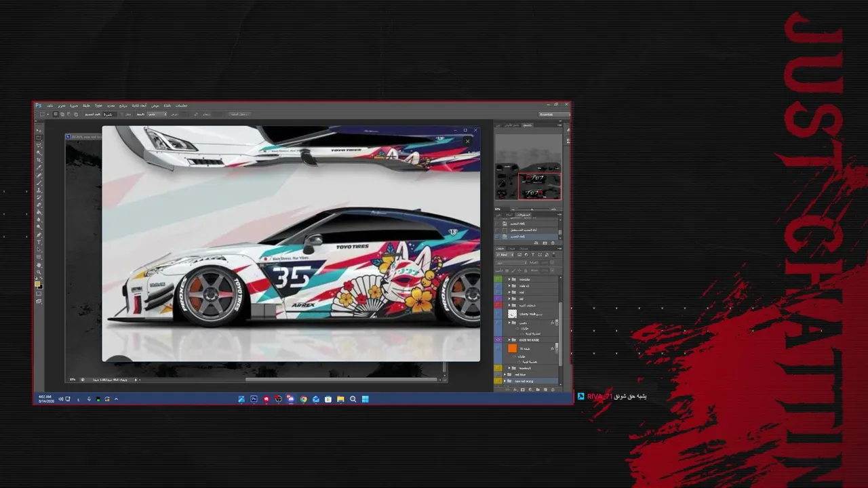Open the تحرير (Edit) menu
The height and width of the screenshot is (488, 868).
pyautogui.click(x=62, y=106)
